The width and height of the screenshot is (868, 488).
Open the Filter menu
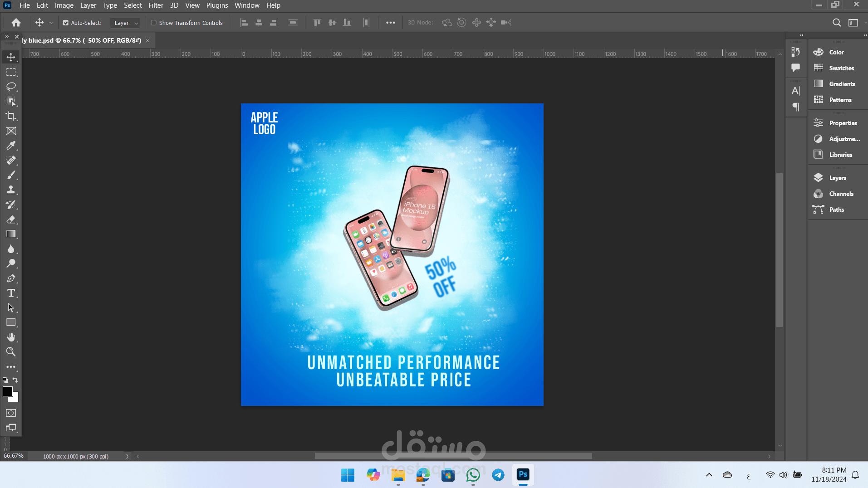[156, 5]
